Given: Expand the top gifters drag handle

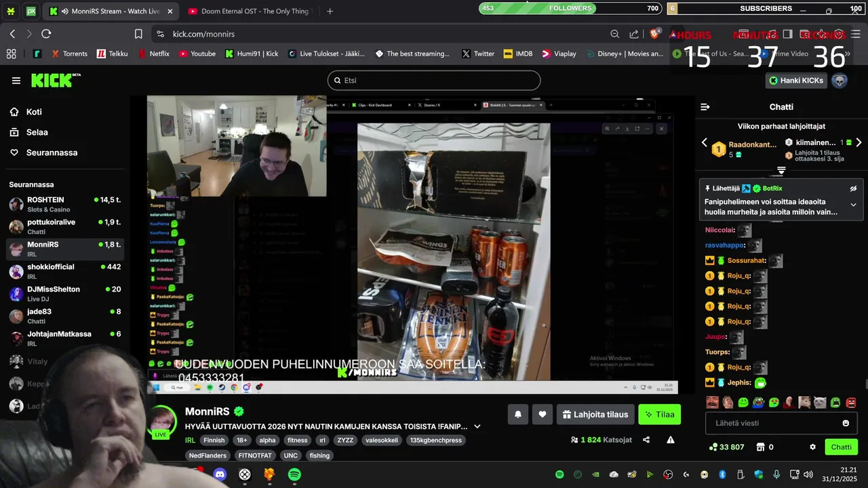Looking at the screenshot, I should tap(781, 170).
